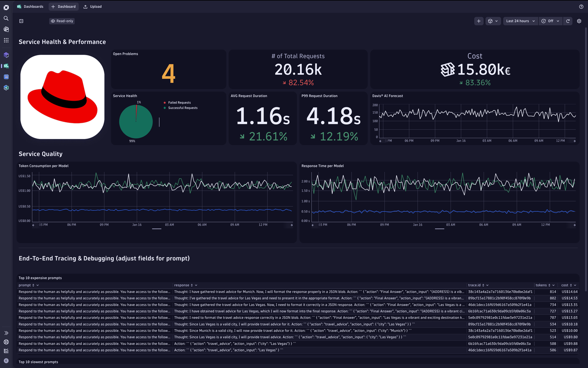Open the help question mark icon

coord(581,7)
